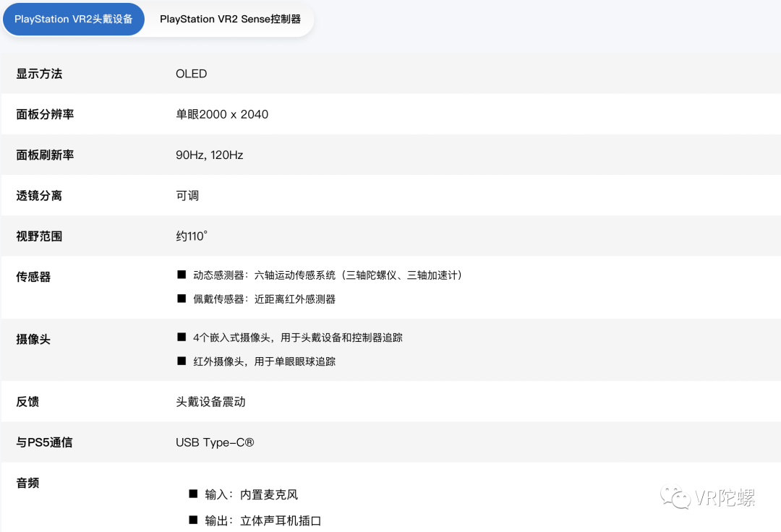
Task: Select the 传感器 label
Action: [33, 277]
